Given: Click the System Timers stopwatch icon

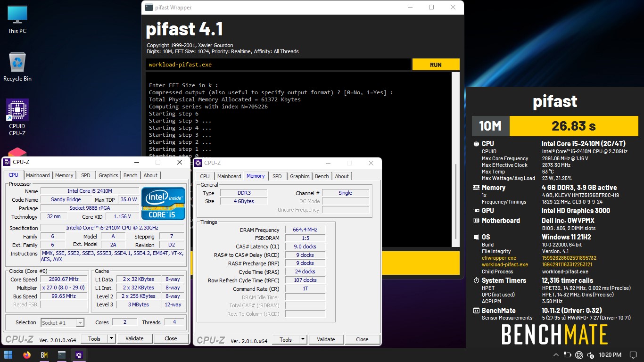Looking at the screenshot, I should tap(476, 280).
